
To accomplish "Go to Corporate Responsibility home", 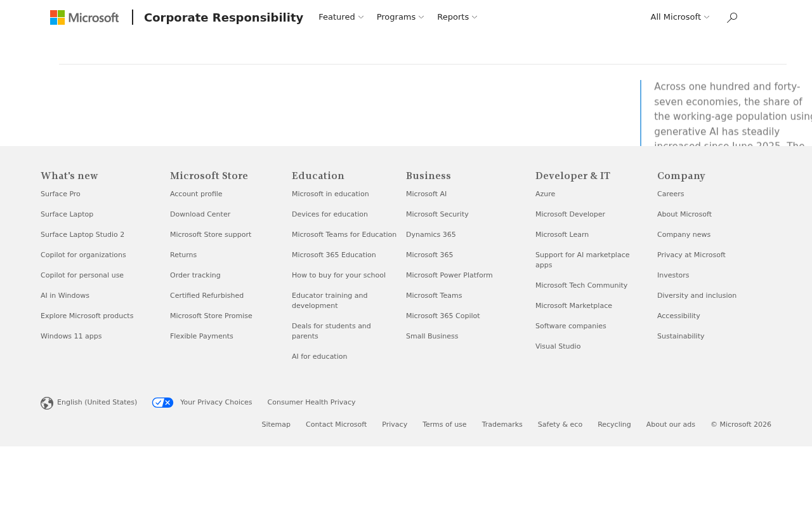I will (x=223, y=17).
